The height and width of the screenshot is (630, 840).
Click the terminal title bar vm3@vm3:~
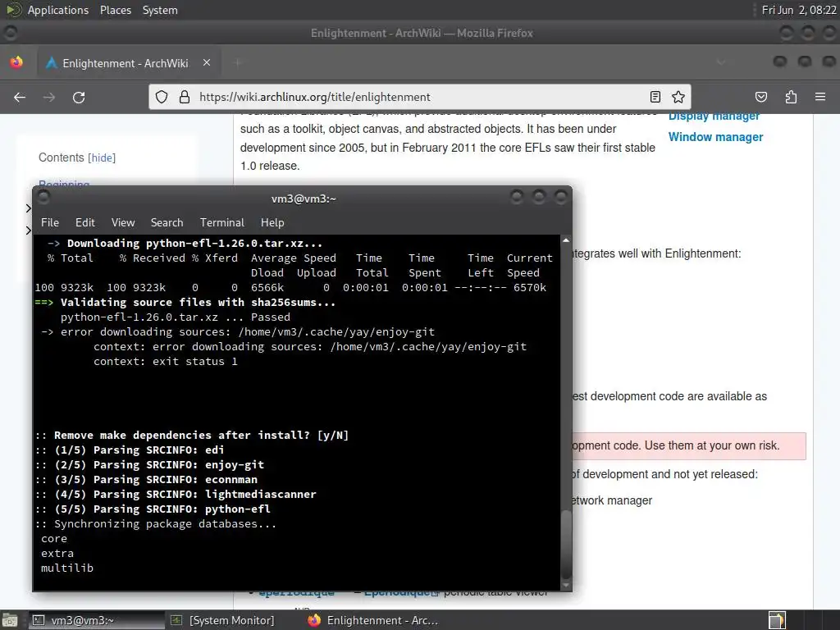[x=304, y=199]
